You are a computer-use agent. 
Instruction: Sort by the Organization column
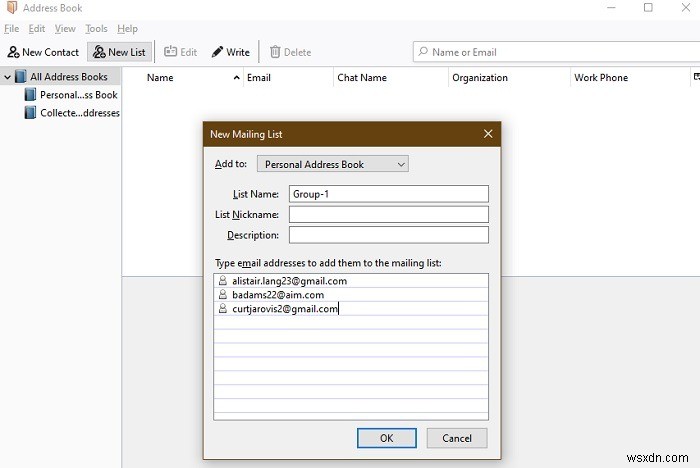click(509, 78)
